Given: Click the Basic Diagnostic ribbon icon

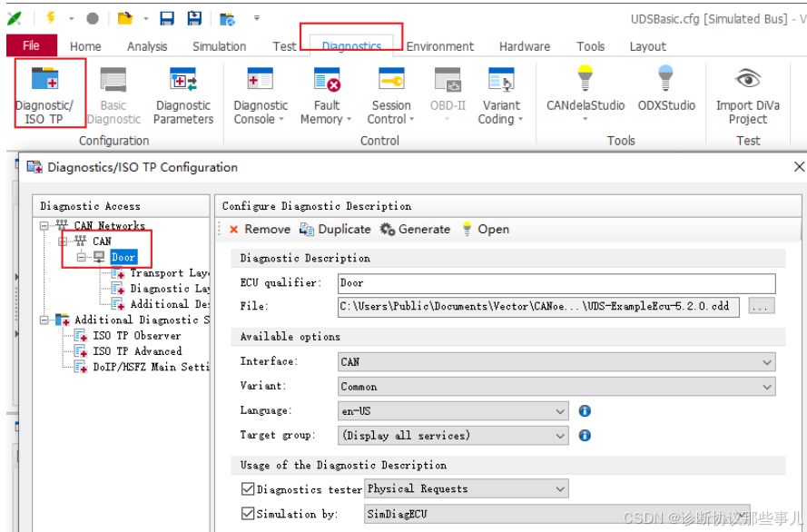Looking at the screenshot, I should (113, 95).
